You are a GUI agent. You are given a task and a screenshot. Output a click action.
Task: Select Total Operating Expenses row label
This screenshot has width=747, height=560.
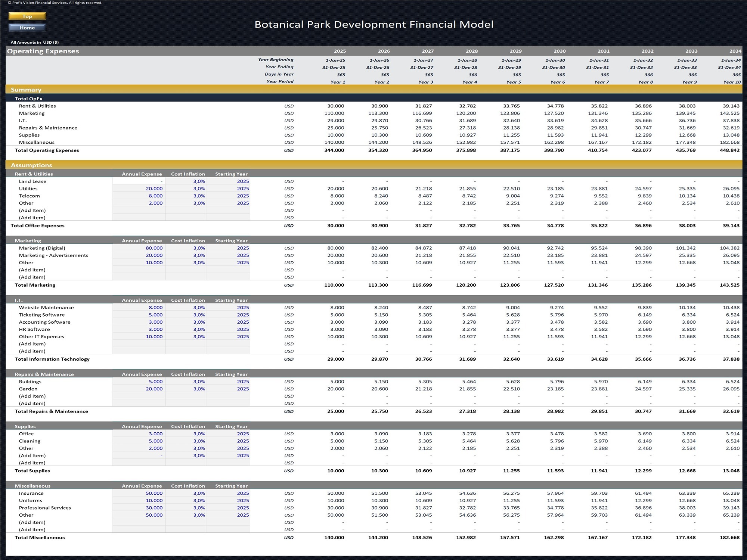(x=47, y=150)
